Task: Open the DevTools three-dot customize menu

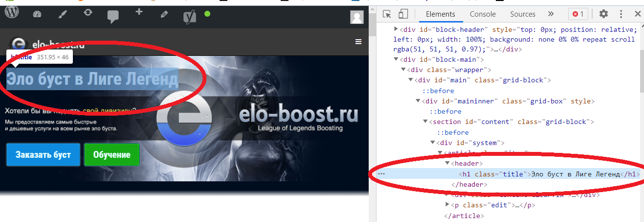Action: (621, 14)
